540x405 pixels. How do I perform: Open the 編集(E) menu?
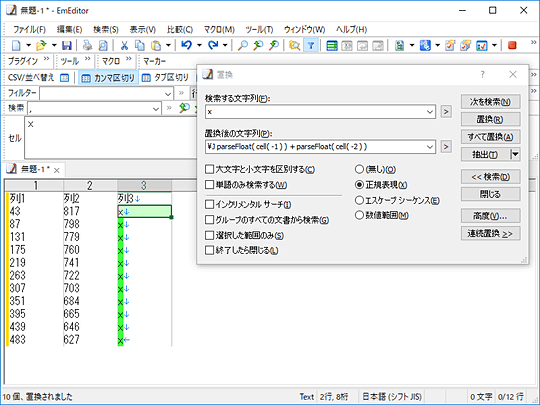click(69, 29)
